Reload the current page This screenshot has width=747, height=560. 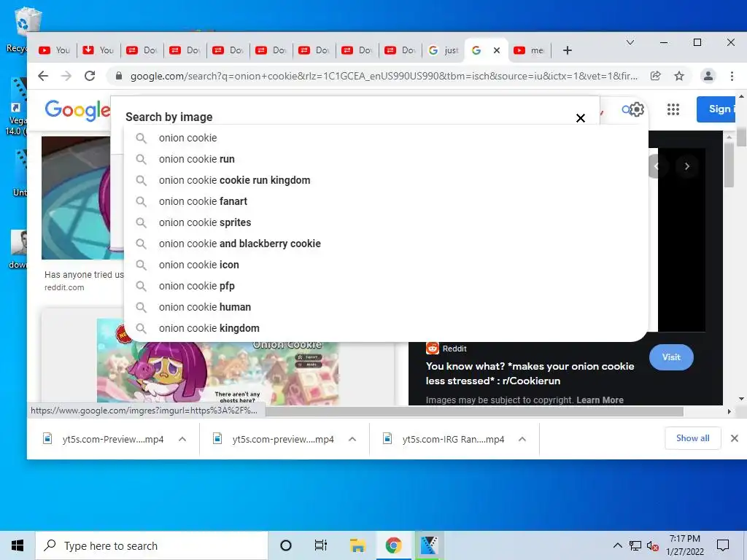(90, 76)
